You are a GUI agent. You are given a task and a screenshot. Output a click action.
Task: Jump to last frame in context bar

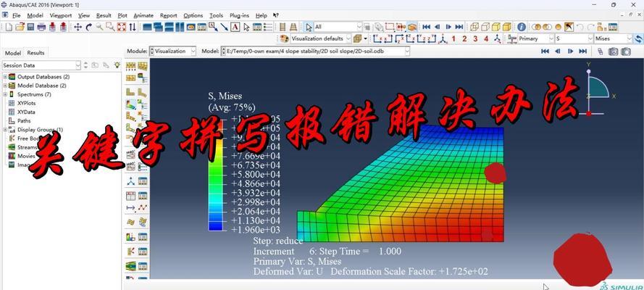582,51
